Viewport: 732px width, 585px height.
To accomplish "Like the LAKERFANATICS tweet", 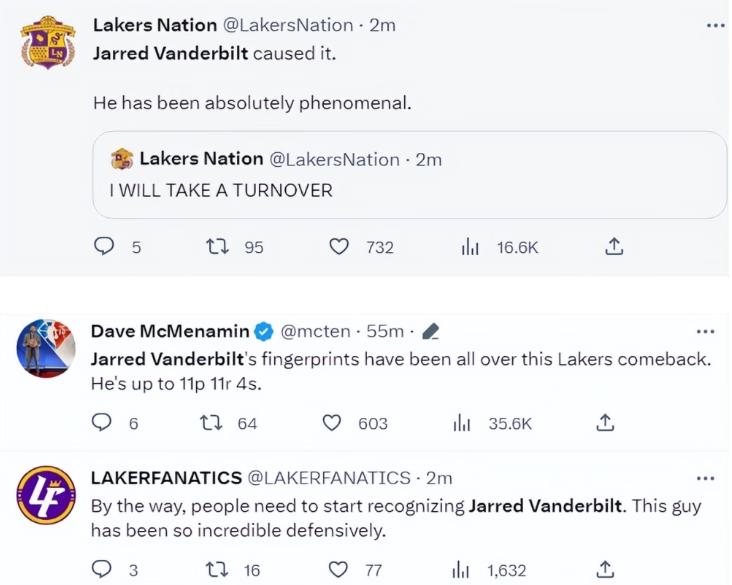I will pos(342,570).
